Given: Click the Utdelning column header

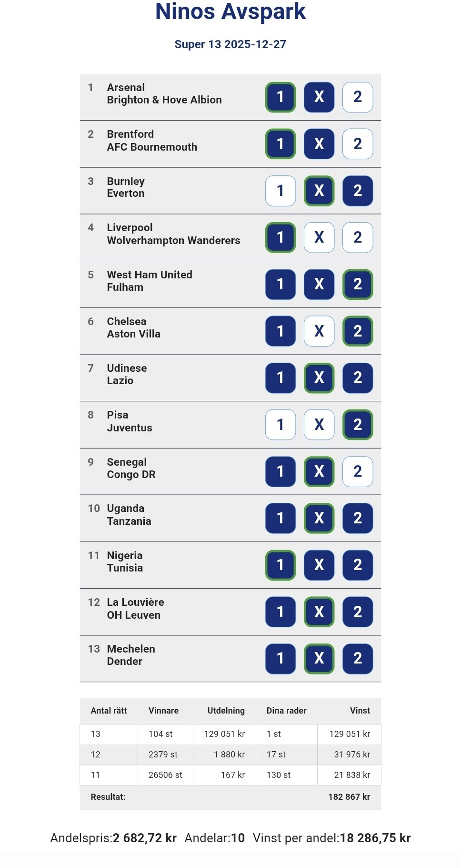Looking at the screenshot, I should (226, 711).
